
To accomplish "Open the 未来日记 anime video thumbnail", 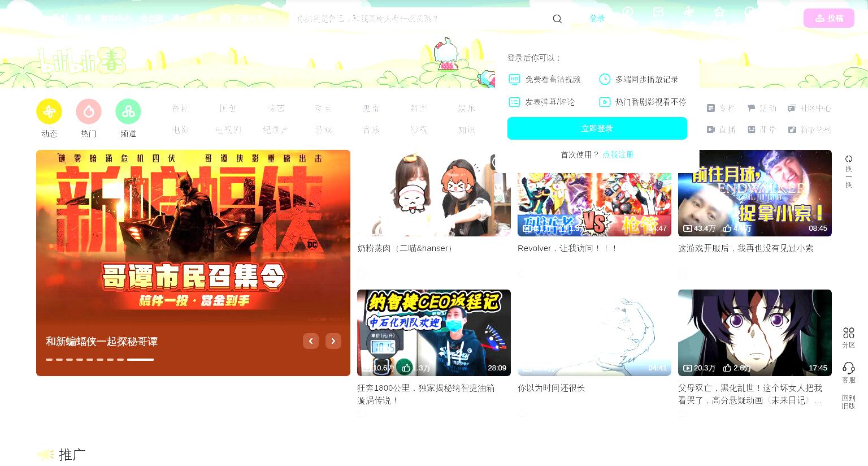I will click(755, 333).
